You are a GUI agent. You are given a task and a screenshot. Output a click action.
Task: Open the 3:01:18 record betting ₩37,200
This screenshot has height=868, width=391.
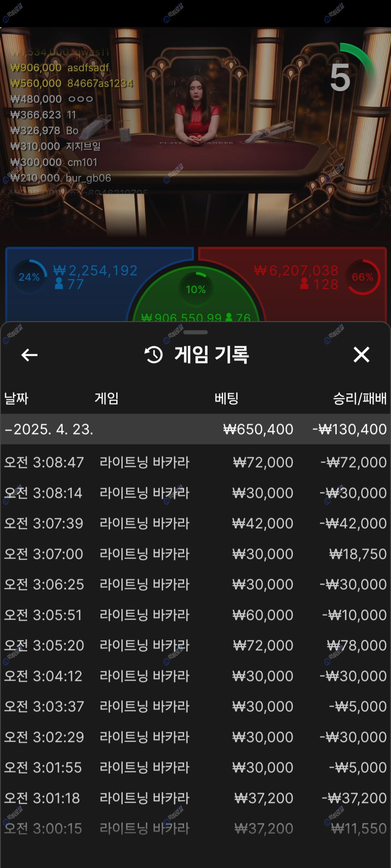click(x=195, y=798)
